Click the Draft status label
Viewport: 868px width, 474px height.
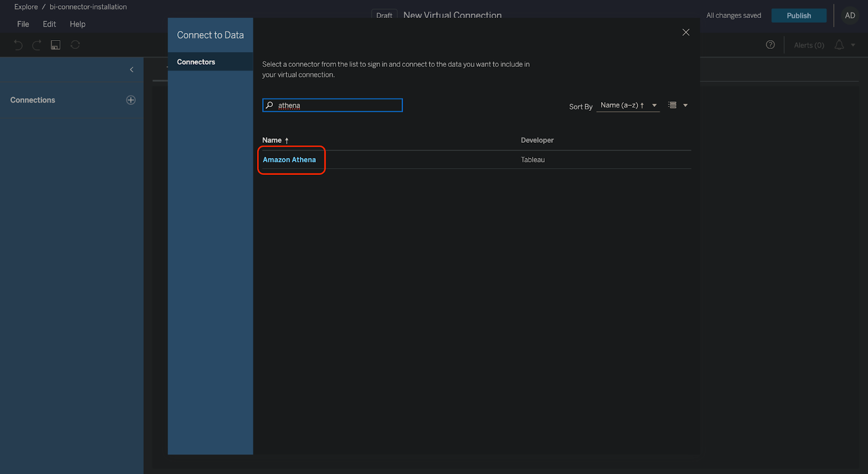tap(384, 15)
